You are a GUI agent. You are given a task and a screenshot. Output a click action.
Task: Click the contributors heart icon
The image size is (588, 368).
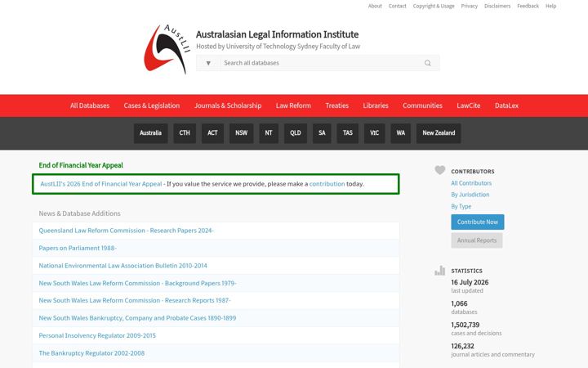(440, 170)
